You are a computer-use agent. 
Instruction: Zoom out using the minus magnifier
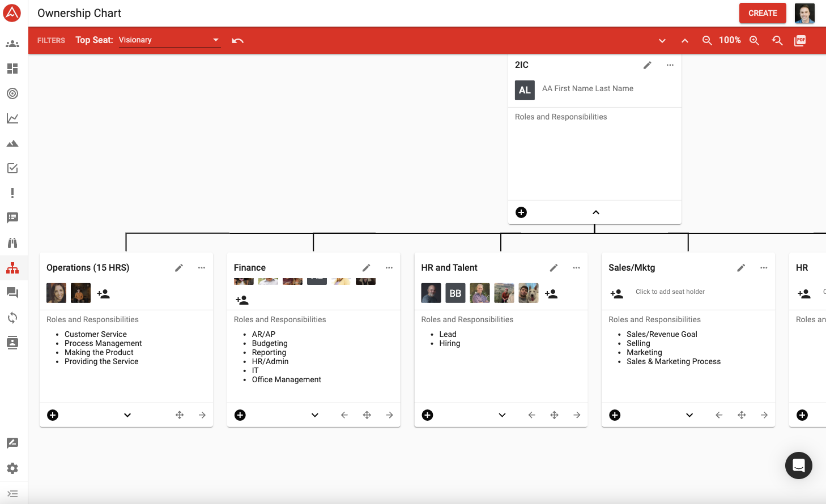(707, 40)
